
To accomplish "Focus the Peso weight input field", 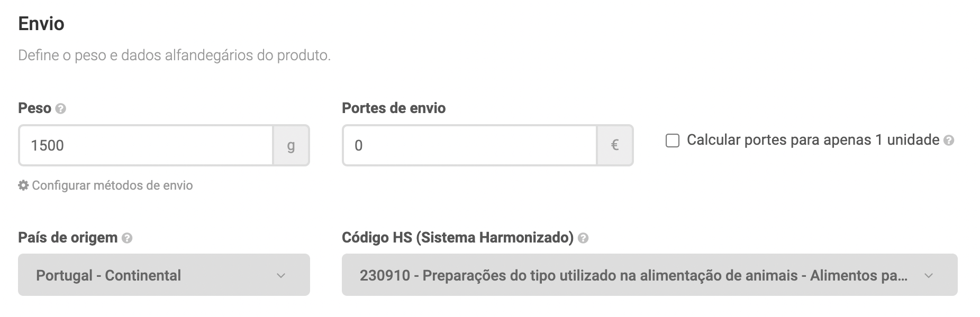I will point(146,145).
